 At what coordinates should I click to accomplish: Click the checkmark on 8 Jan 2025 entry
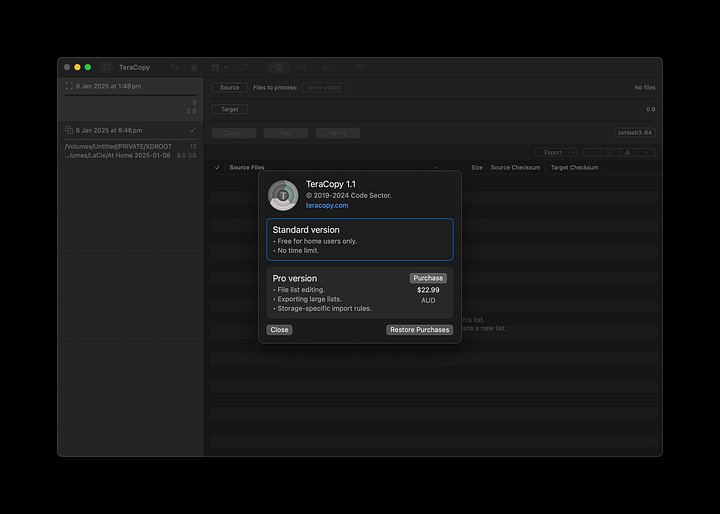coord(192,130)
